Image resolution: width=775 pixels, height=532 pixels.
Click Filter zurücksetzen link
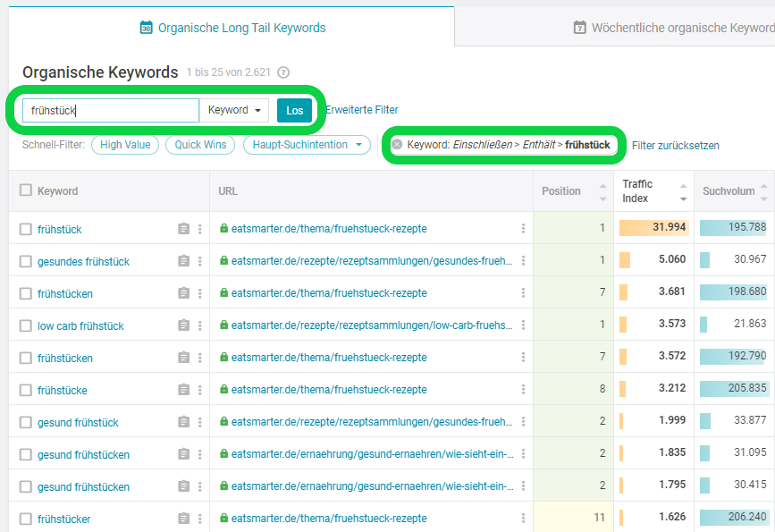tap(675, 146)
